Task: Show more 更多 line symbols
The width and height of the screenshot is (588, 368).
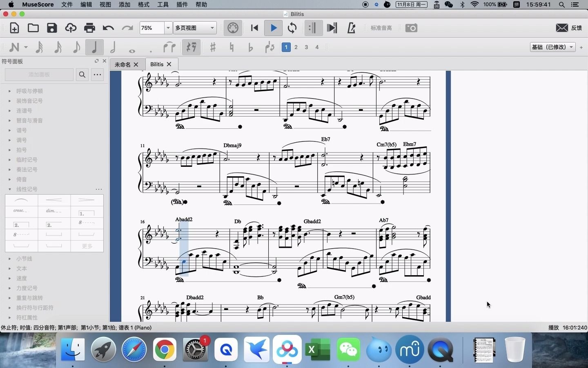Action: 87,246
